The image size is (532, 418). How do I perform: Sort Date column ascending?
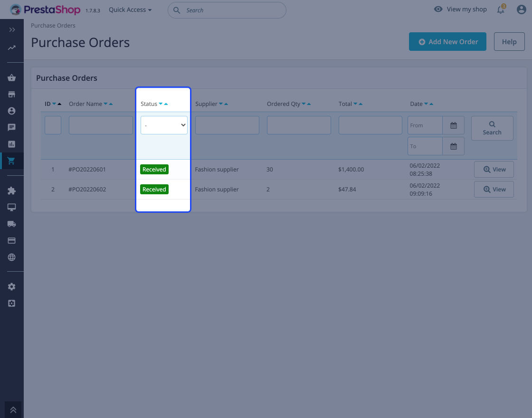pyautogui.click(x=431, y=104)
